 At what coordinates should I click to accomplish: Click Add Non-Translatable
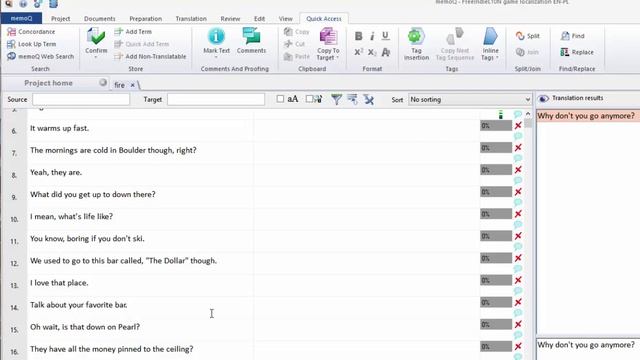click(150, 56)
